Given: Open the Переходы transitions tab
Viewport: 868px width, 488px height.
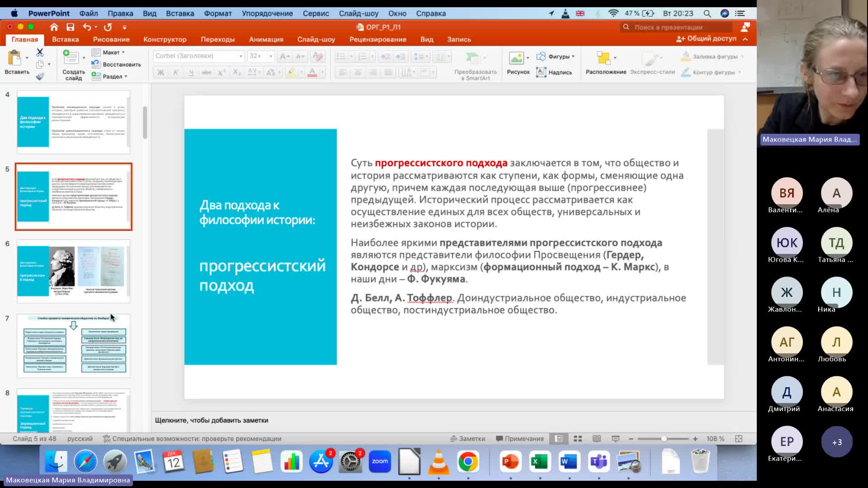Looking at the screenshot, I should [x=217, y=39].
